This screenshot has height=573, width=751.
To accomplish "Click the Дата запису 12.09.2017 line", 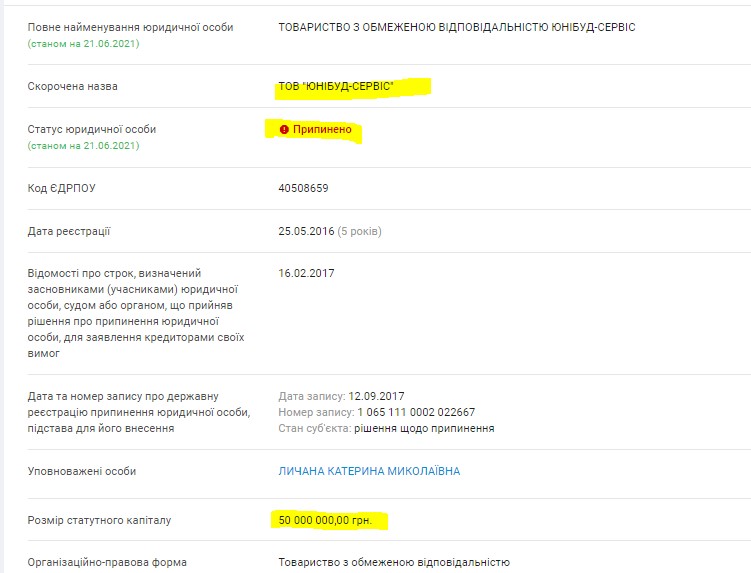I will point(341,396).
